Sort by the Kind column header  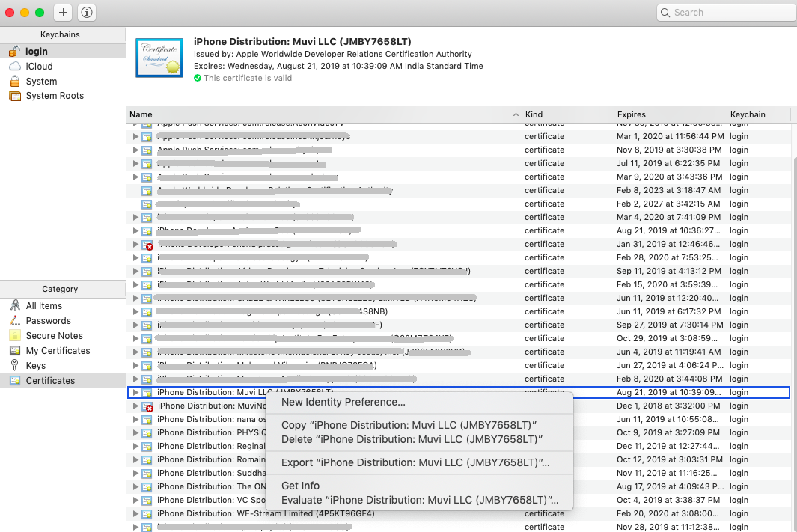(568, 114)
